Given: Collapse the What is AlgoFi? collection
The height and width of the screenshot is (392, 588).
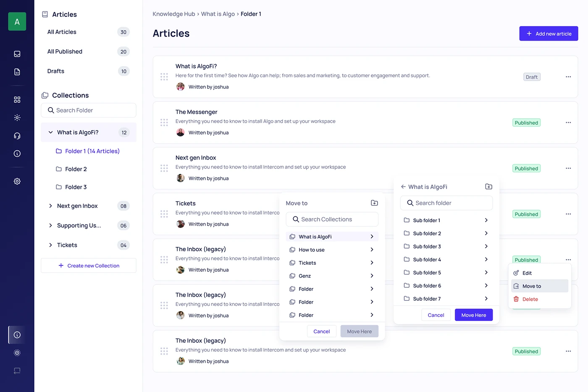Looking at the screenshot, I should 50,132.
